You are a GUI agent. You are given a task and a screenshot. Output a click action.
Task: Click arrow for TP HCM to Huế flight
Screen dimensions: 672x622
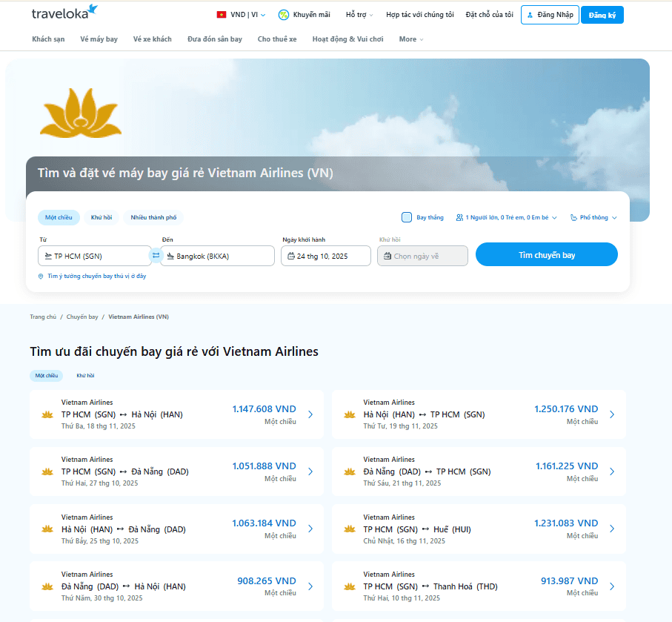612,529
